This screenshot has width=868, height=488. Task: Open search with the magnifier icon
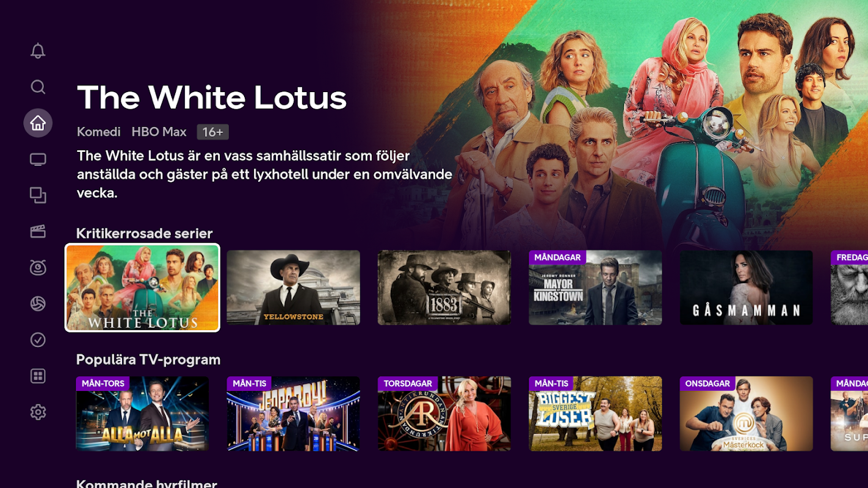(38, 87)
